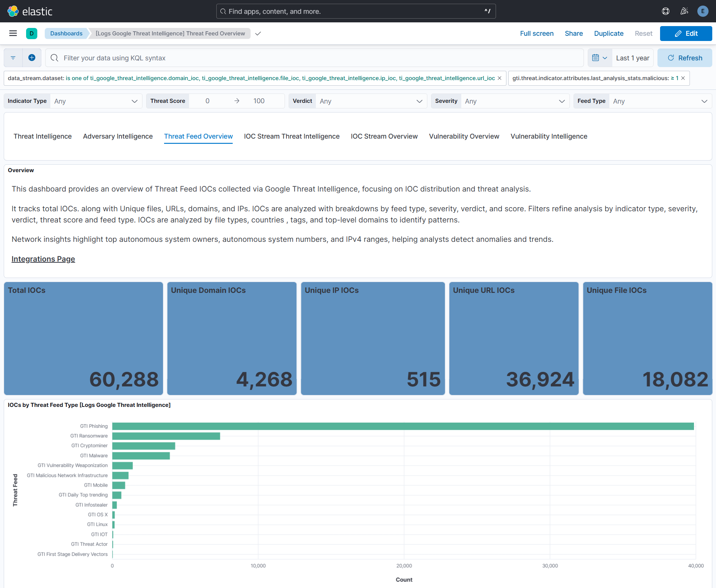Select the Threat Feed Overview tab
Viewport: 716px width, 588px height.
[x=198, y=136]
